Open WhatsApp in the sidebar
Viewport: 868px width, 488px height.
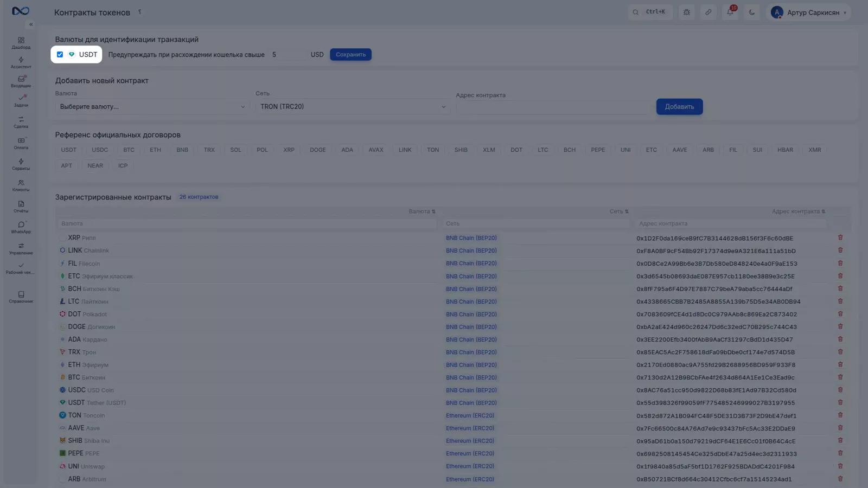point(21,228)
